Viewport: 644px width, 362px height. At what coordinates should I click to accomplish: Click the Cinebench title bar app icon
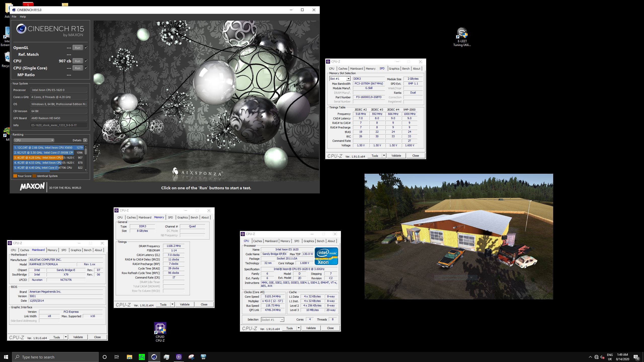coord(14,10)
